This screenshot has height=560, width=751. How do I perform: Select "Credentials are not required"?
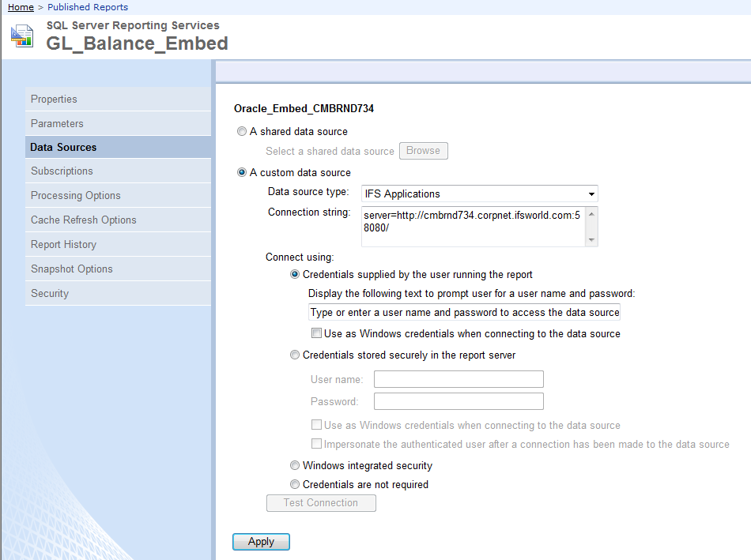click(x=295, y=484)
